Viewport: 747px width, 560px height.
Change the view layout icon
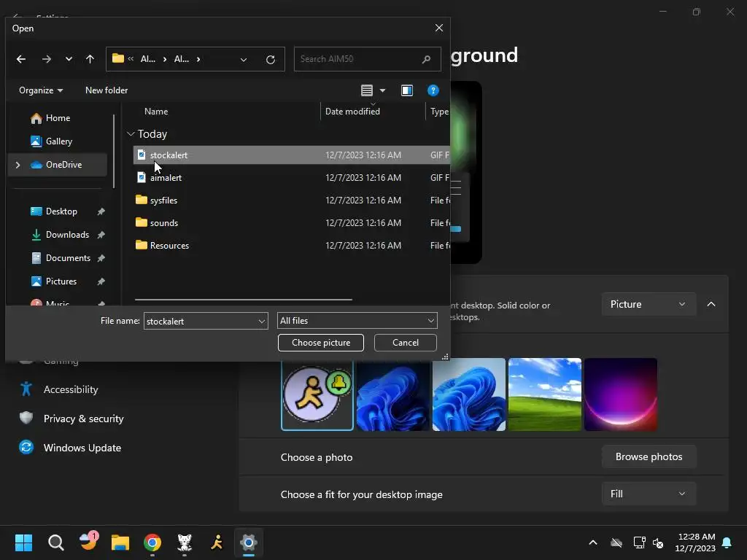coord(367,90)
